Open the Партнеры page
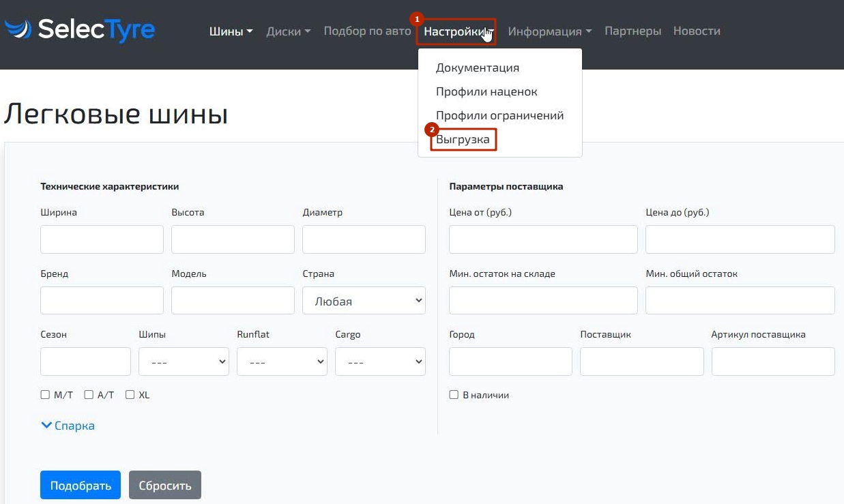This screenshot has width=844, height=504. pyautogui.click(x=632, y=31)
